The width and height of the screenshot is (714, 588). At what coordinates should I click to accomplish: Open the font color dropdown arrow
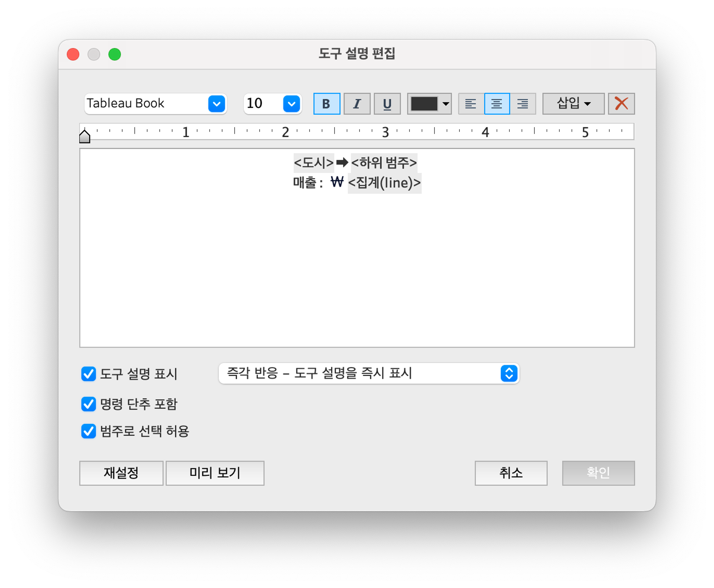(x=446, y=104)
